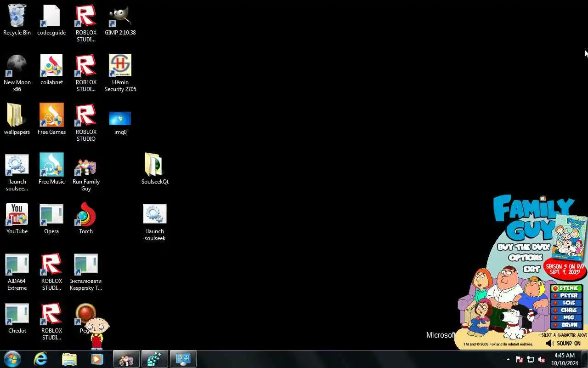
Task: Select the img0 image file
Action: [120, 122]
